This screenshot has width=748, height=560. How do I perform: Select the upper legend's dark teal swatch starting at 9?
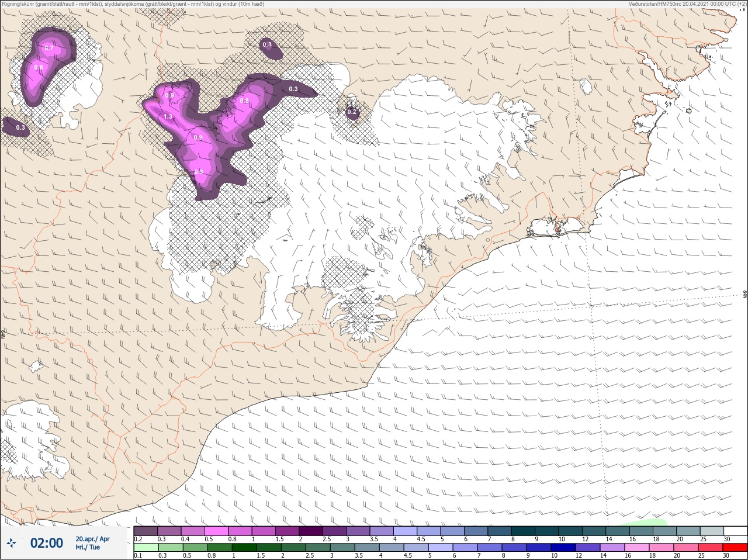[547, 531]
